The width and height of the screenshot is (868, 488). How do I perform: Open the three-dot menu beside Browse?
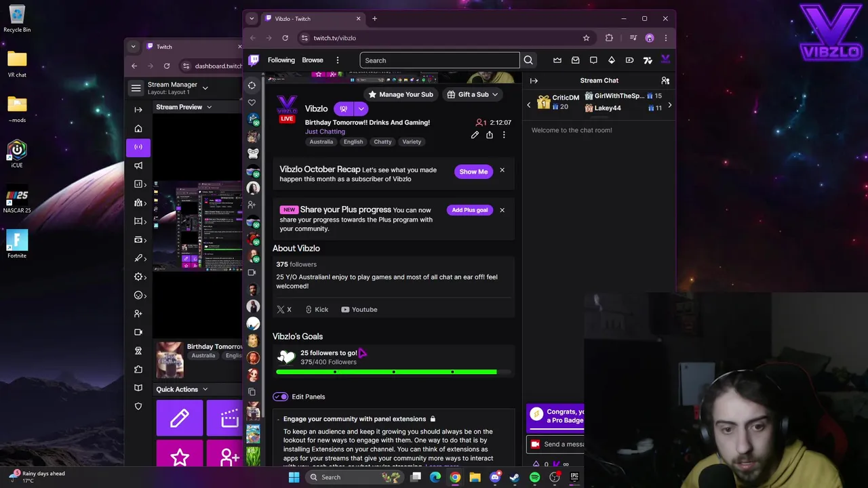pos(338,60)
